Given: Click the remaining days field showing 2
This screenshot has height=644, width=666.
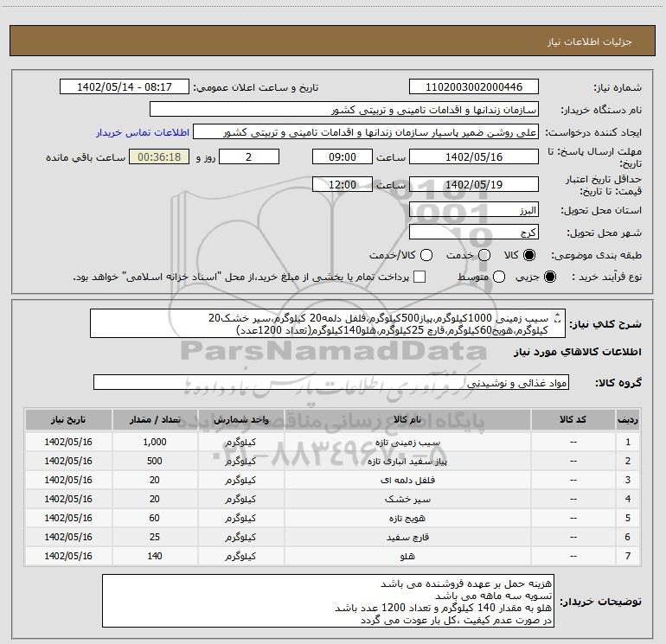Looking at the screenshot, I should [x=249, y=156].
